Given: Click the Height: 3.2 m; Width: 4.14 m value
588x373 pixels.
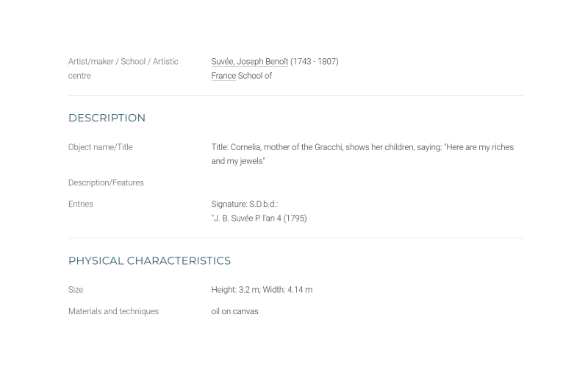Looking at the screenshot, I should [x=262, y=290].
